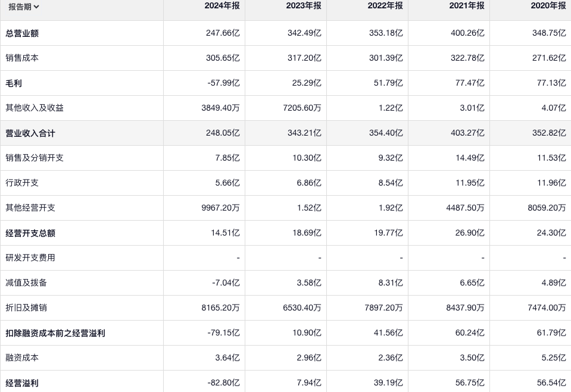Select the 销售成本 row label
Screen dimensions: 571x392
click(x=22, y=58)
